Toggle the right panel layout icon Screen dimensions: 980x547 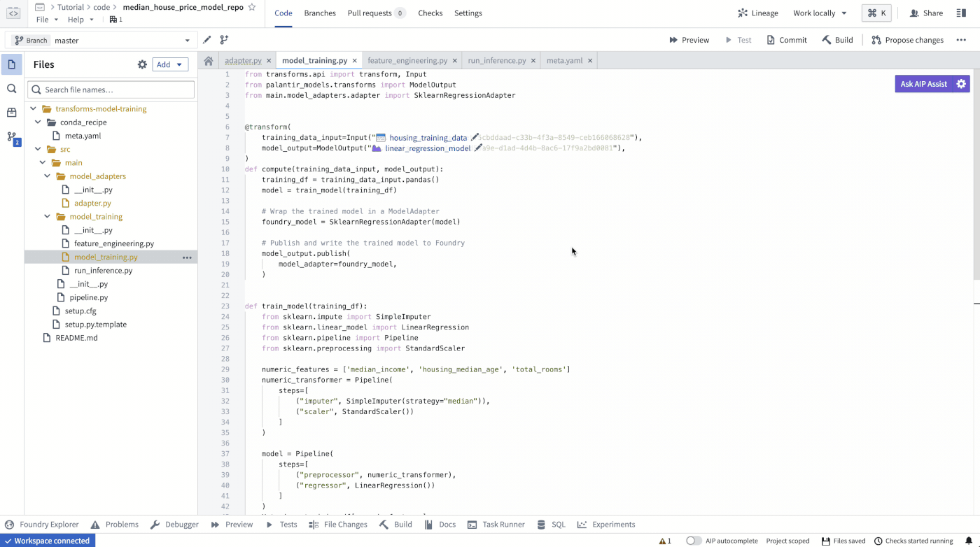tap(961, 13)
